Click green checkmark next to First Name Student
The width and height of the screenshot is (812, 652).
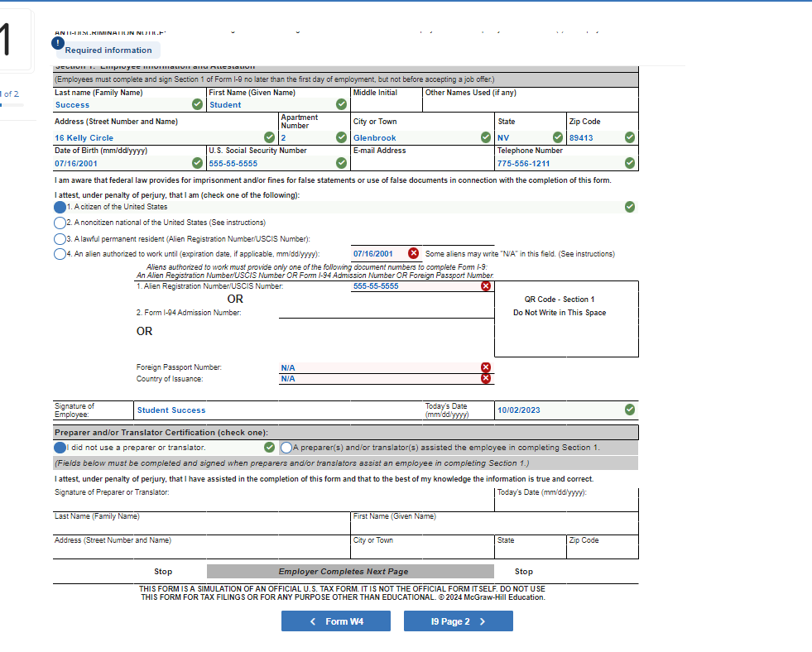click(341, 104)
